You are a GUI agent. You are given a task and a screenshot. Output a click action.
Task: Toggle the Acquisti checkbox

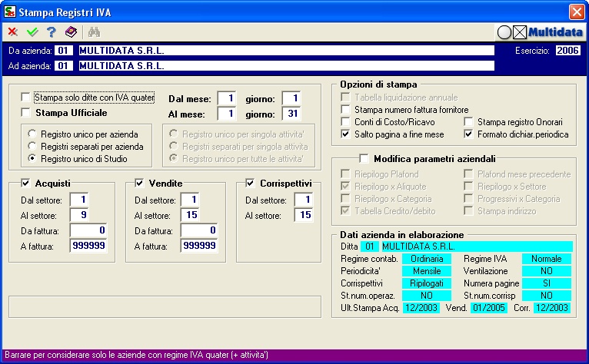click(25, 183)
